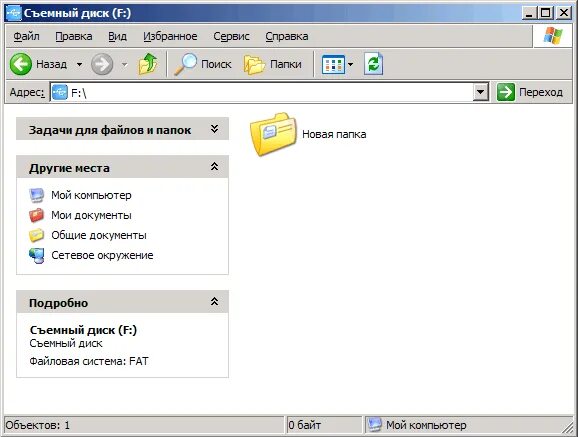
Task: Click the My Computer monitor icon in sidebar
Action: coord(36,195)
